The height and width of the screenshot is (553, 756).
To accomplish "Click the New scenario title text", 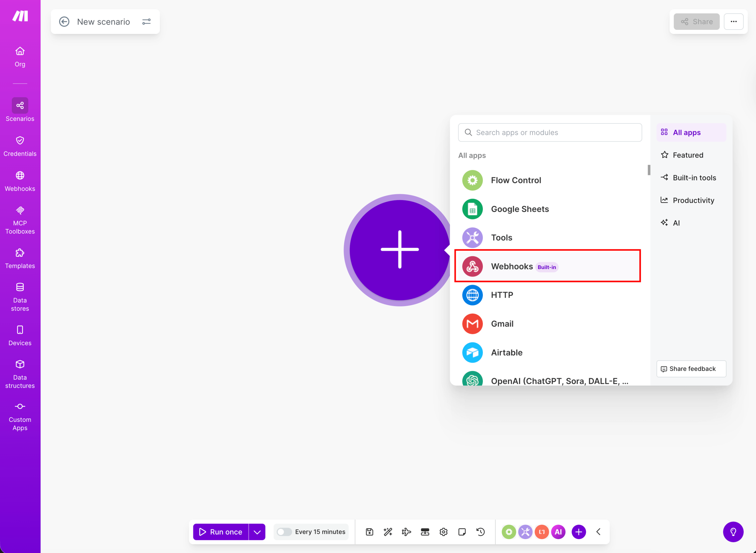I will [103, 22].
